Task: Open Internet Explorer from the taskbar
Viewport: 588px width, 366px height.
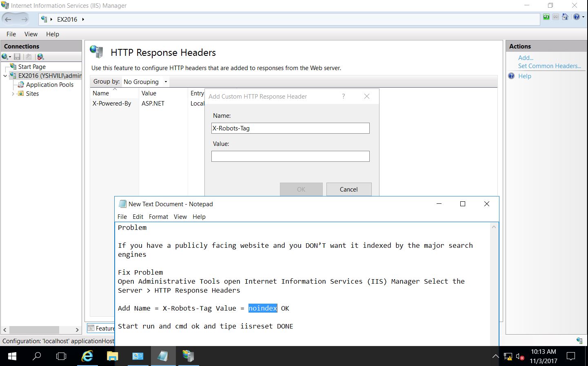Action: pyautogui.click(x=87, y=356)
